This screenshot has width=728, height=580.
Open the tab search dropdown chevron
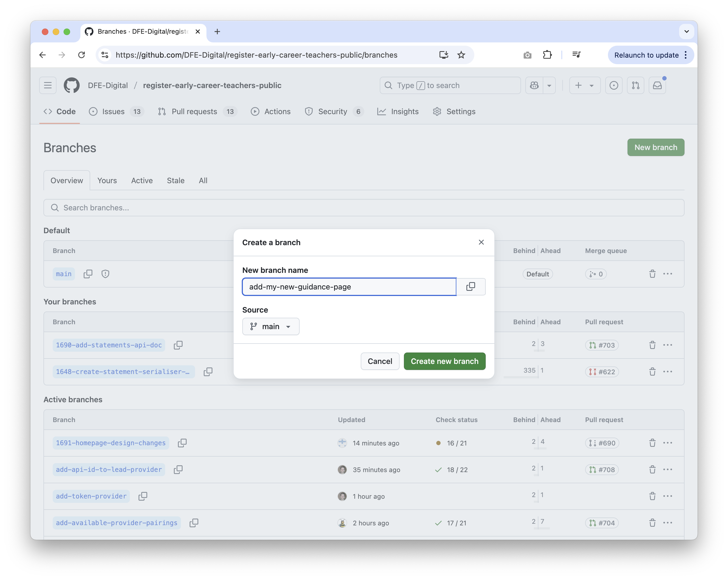686,32
